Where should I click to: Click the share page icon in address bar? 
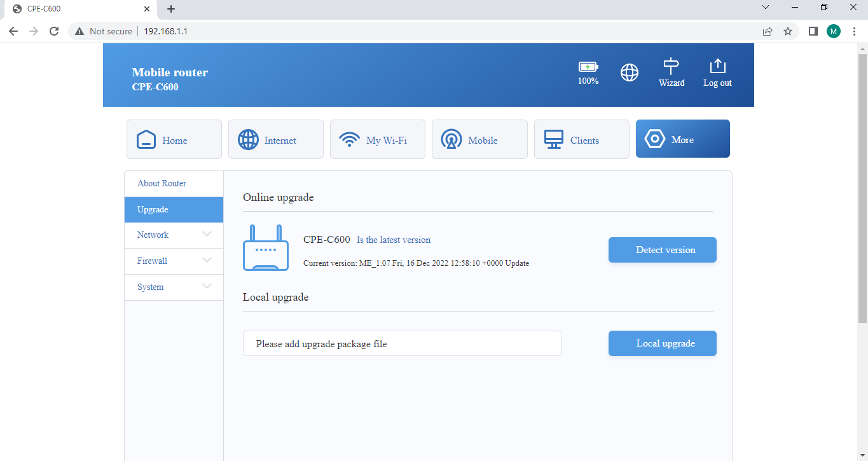[768, 31]
